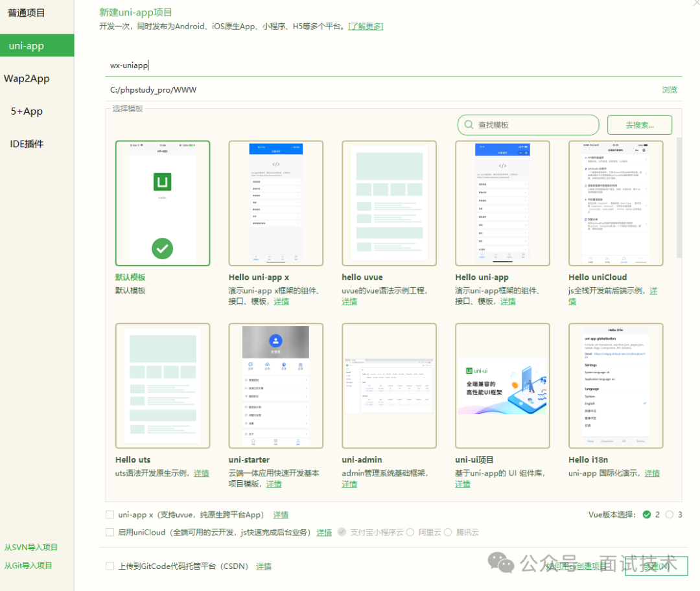
Task: Click 从Git导入项目 link
Action: (x=28, y=566)
